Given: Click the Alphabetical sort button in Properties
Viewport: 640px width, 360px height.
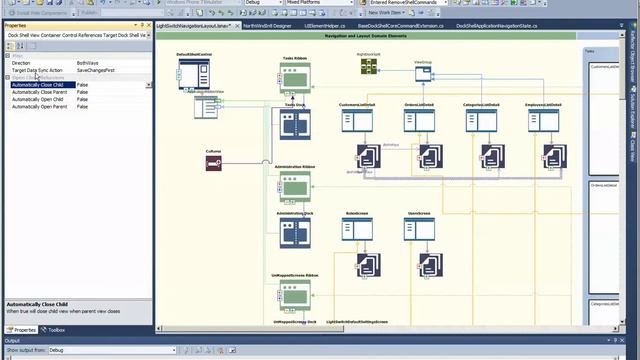Looking at the screenshot, I should coord(20,46).
